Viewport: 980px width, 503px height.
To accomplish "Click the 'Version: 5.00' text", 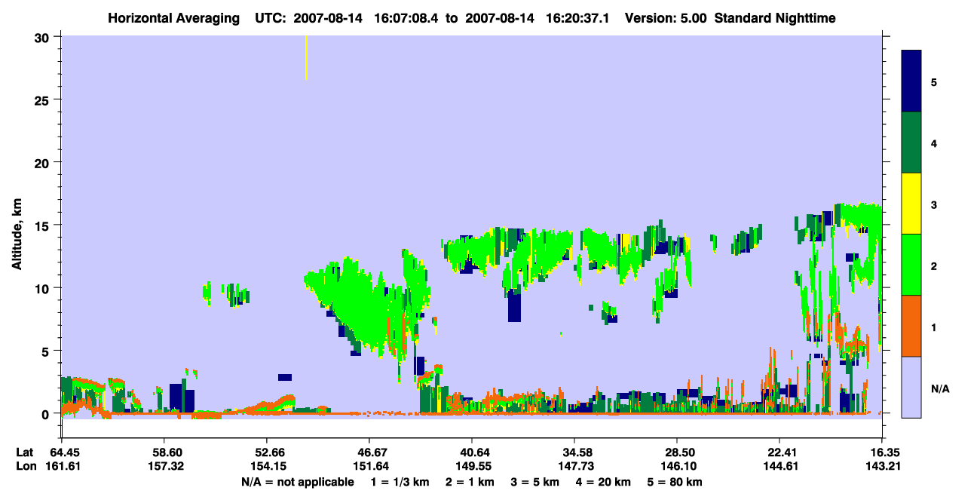I will pos(666,18).
